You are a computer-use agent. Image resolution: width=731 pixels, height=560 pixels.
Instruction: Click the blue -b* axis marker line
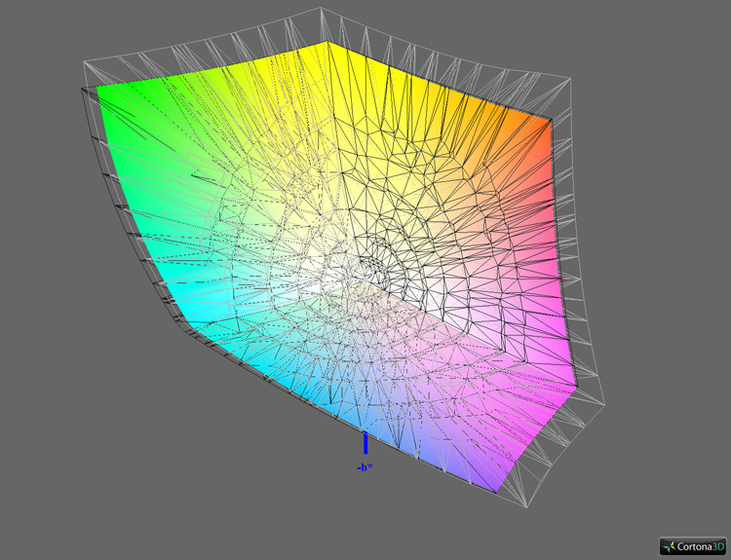[x=365, y=442]
